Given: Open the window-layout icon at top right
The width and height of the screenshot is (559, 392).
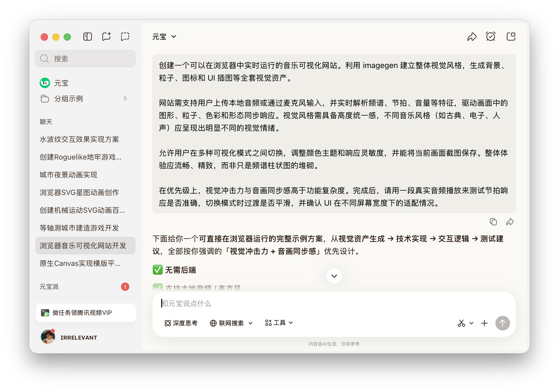Looking at the screenshot, I should (x=511, y=36).
